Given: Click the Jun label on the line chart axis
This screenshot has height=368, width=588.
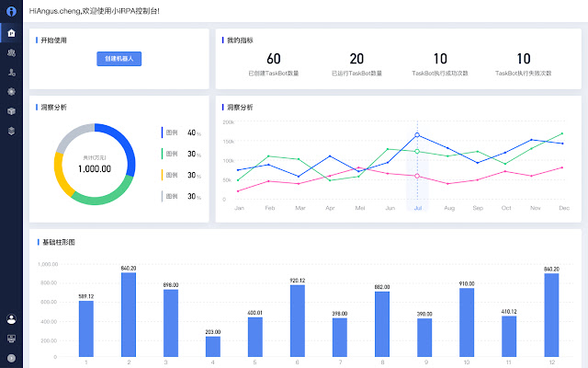Looking at the screenshot, I should pos(390,208).
